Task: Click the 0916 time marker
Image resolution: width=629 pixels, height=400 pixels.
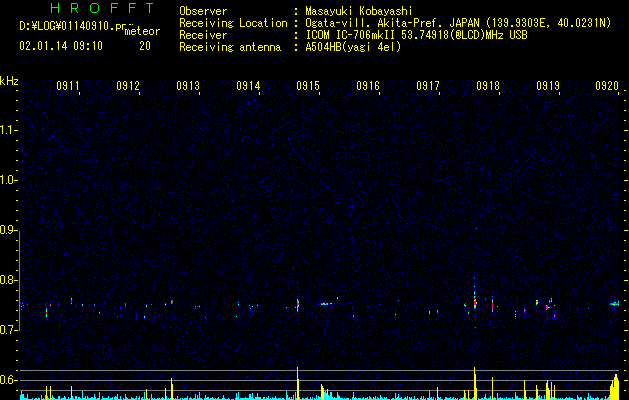Action: [368, 86]
